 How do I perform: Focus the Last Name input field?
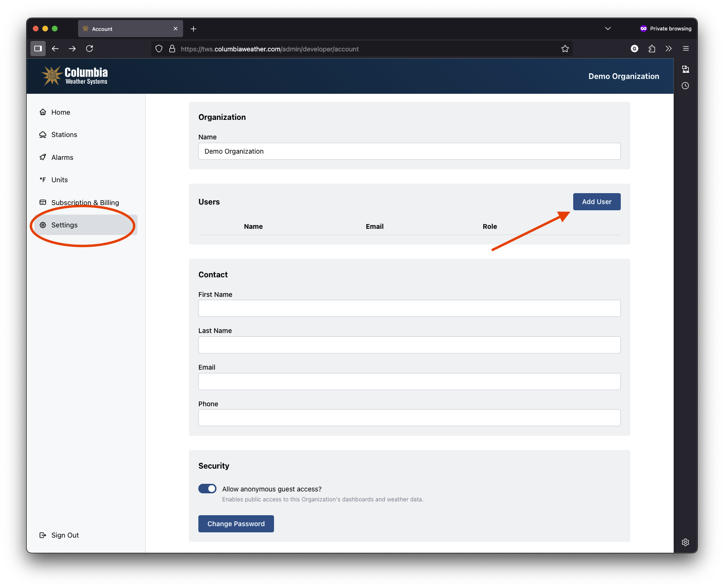[409, 345]
